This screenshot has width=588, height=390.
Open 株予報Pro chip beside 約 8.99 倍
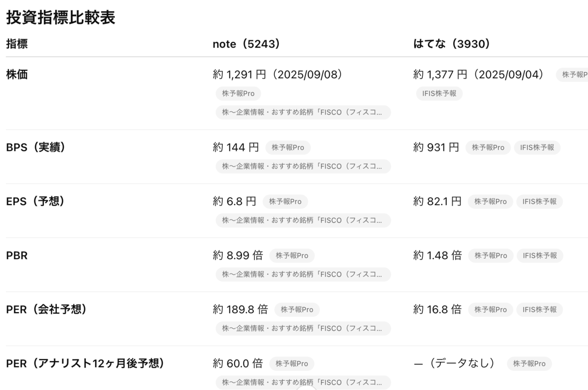(292, 255)
